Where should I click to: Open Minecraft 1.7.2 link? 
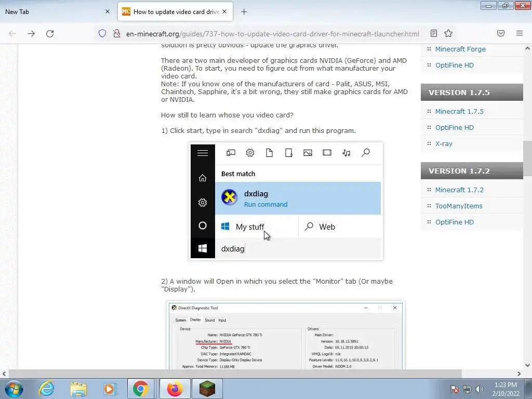pyautogui.click(x=459, y=190)
